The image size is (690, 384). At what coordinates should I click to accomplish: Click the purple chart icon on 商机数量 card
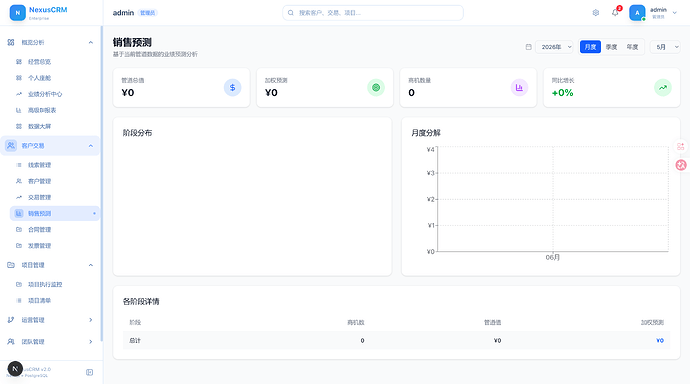tap(519, 88)
